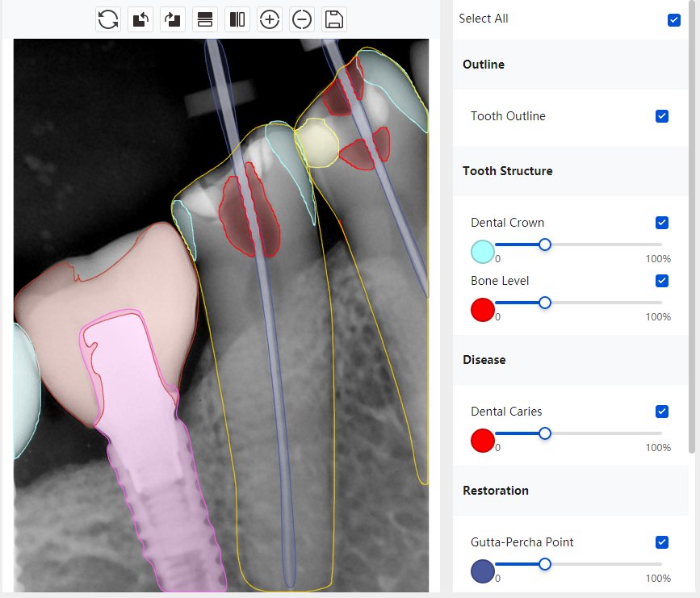Flip the image horizontally
Viewport: 700px width, 598px height.
point(237,19)
